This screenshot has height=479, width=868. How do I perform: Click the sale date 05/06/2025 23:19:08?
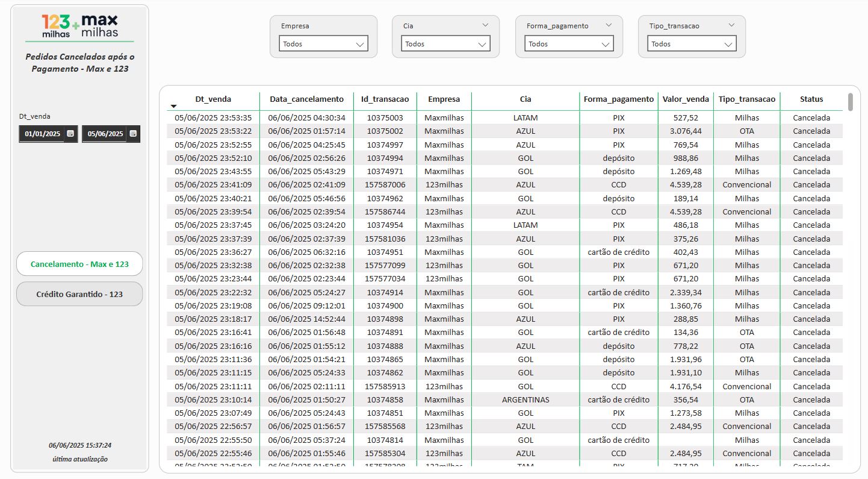tap(213, 305)
